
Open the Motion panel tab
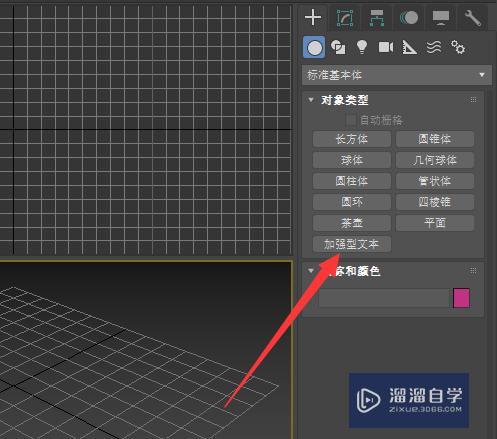coord(409,18)
